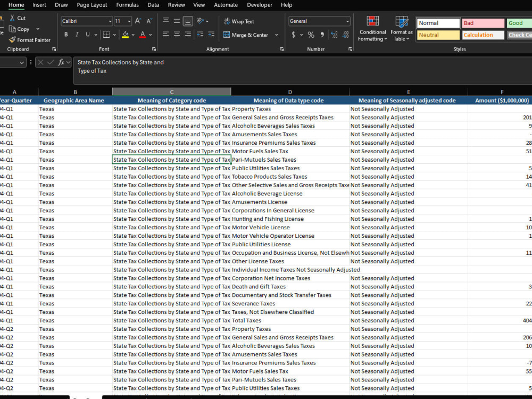Screen dimensions: 532x399
Task: Apply the Normal cell style
Action: [x=438, y=23]
